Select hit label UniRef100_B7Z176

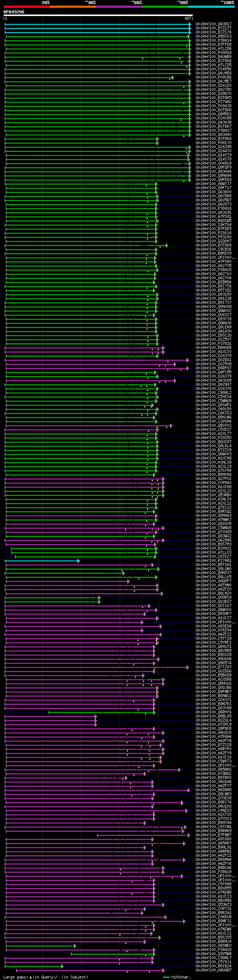[x=214, y=32]
